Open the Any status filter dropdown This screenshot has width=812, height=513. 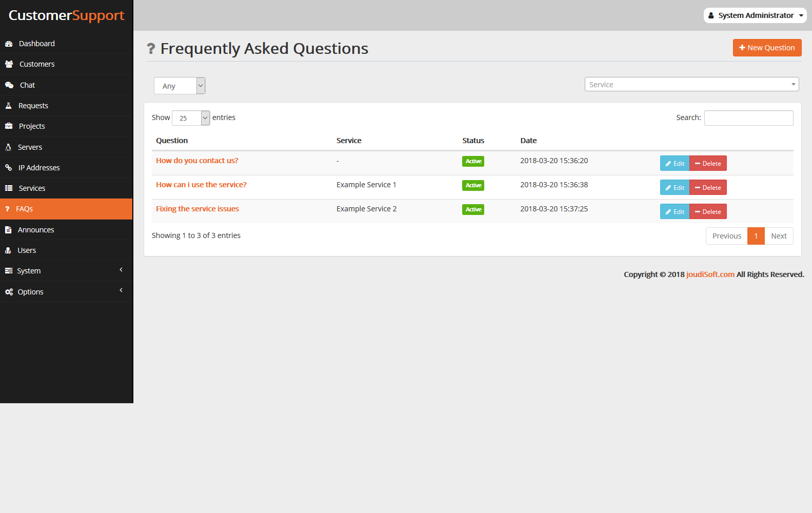(180, 86)
